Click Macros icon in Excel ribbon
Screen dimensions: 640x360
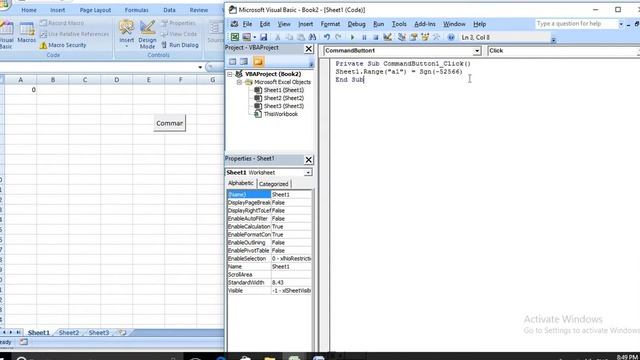coord(27,33)
